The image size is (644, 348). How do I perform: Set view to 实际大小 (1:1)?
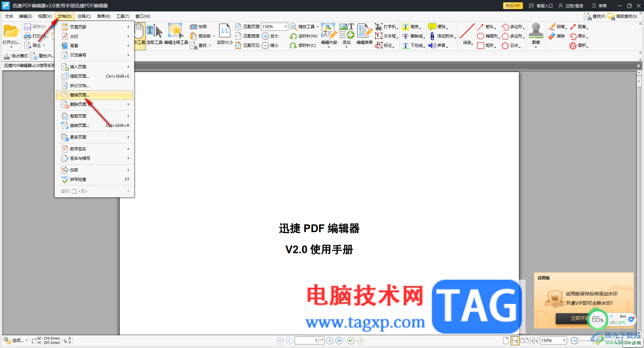pyautogui.click(x=225, y=34)
